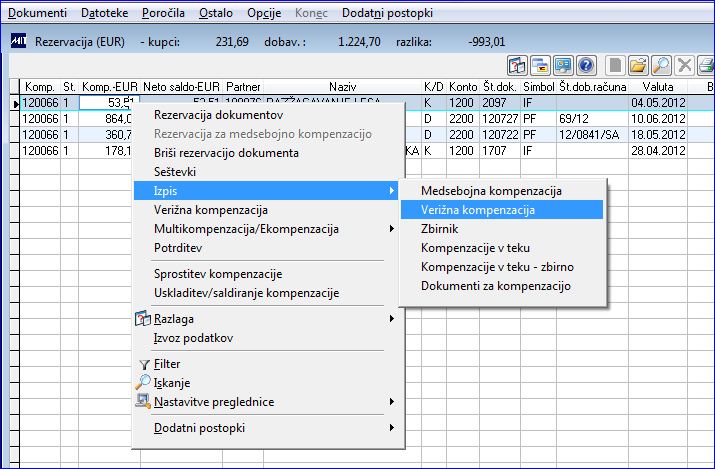Click the grey blank document toolbar icon
Image resolution: width=715 pixels, height=469 pixels.
click(615, 66)
